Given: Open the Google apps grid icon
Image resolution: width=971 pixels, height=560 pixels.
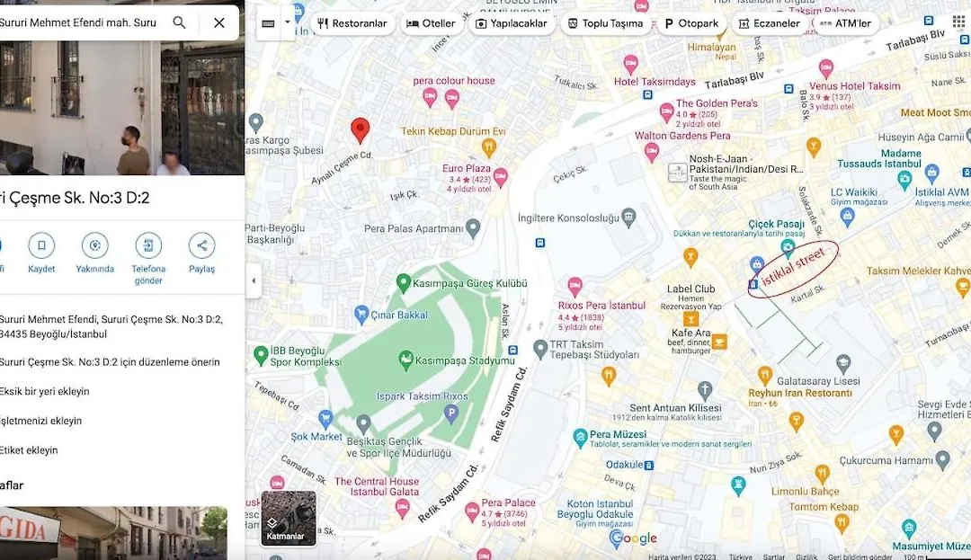Looking at the screenshot, I should [x=958, y=22].
